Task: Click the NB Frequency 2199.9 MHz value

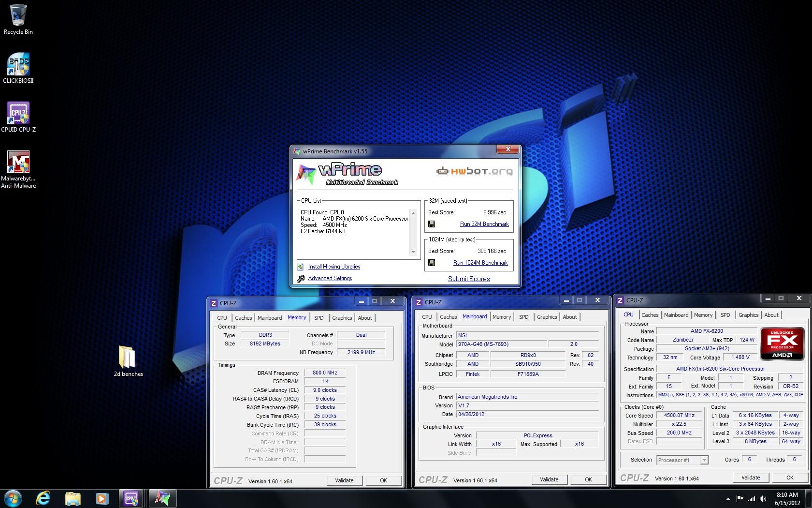Action: (x=361, y=352)
